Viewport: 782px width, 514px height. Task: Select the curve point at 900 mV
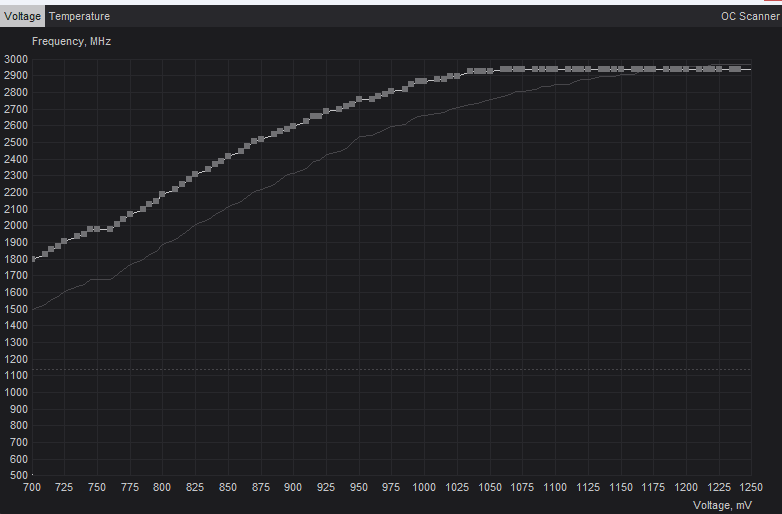tap(293, 126)
